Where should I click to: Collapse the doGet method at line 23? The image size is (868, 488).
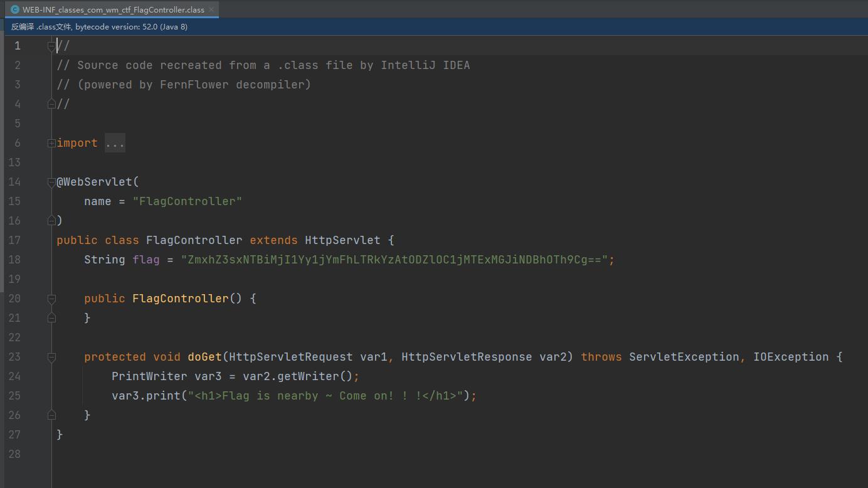click(x=52, y=357)
